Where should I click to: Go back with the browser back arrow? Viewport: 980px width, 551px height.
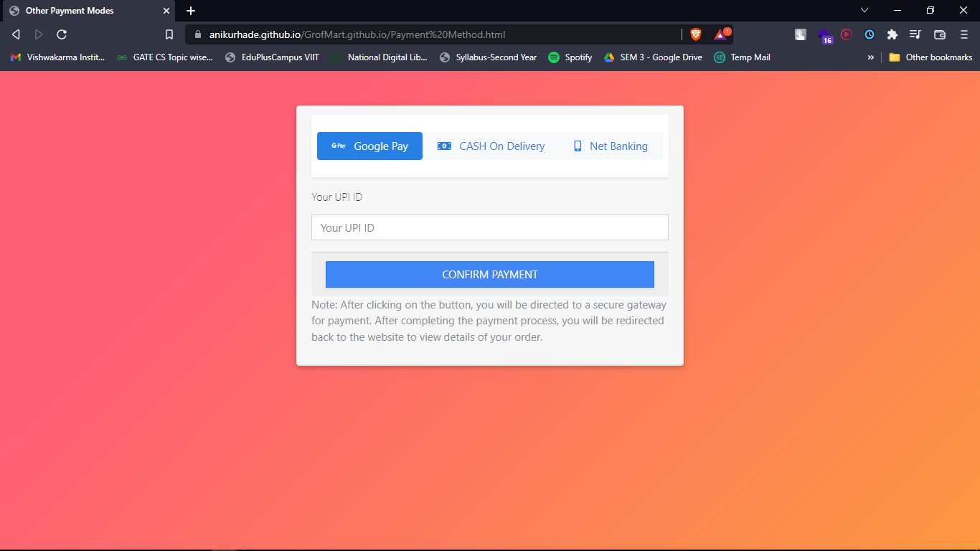tap(16, 34)
